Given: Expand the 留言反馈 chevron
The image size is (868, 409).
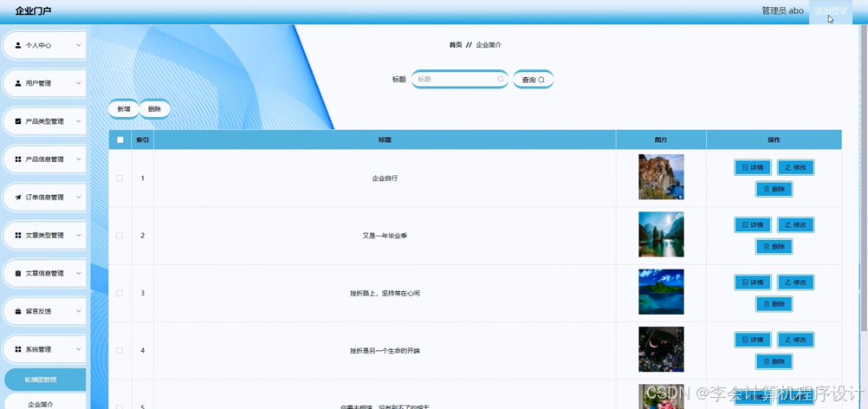Looking at the screenshot, I should 78,312.
